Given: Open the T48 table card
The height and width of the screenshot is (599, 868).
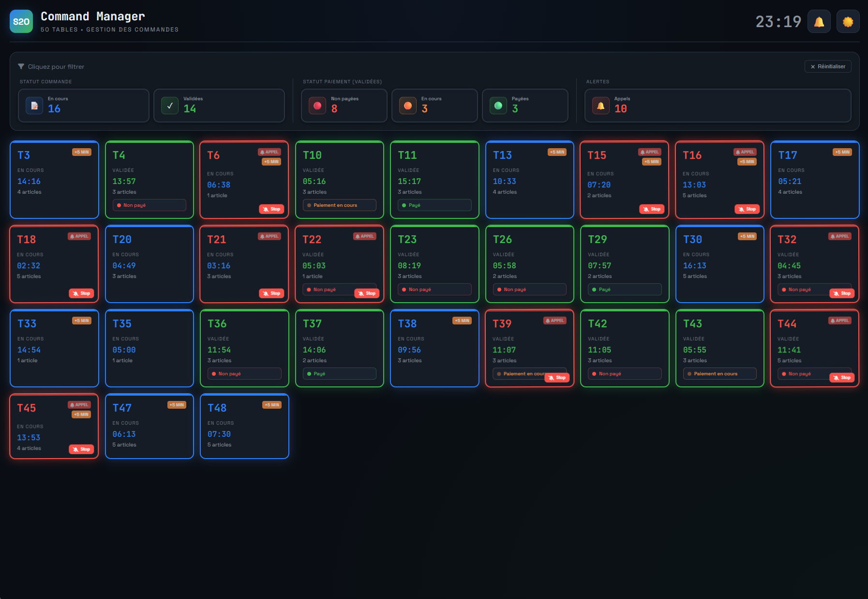Looking at the screenshot, I should [x=244, y=426].
